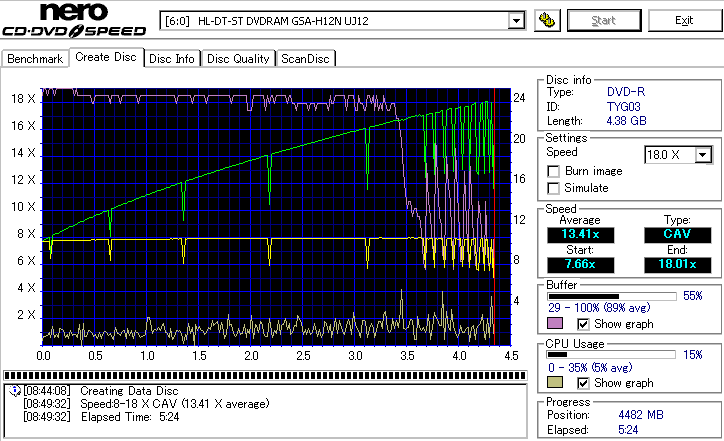This screenshot has width=724, height=441.
Task: Click the burn progress bar below the graph
Action: [265, 375]
